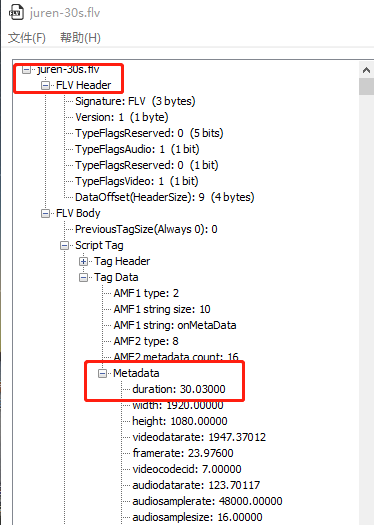Image resolution: width=374 pixels, height=525 pixels.
Task: Click the FLV file icon in title bar
Action: [x=16, y=13]
